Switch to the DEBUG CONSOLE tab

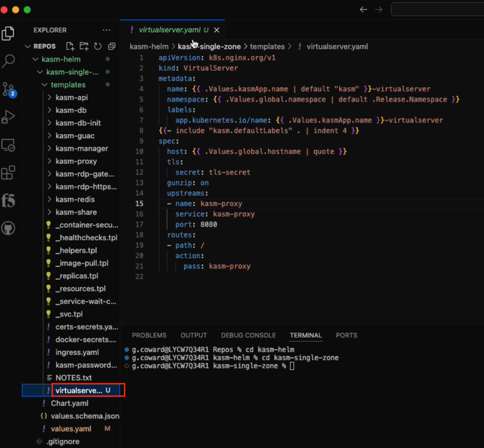(x=248, y=336)
